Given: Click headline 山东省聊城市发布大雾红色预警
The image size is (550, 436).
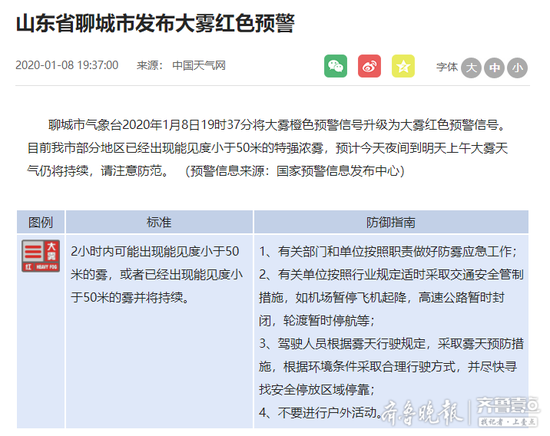Looking at the screenshot, I should pyautogui.click(x=155, y=24).
